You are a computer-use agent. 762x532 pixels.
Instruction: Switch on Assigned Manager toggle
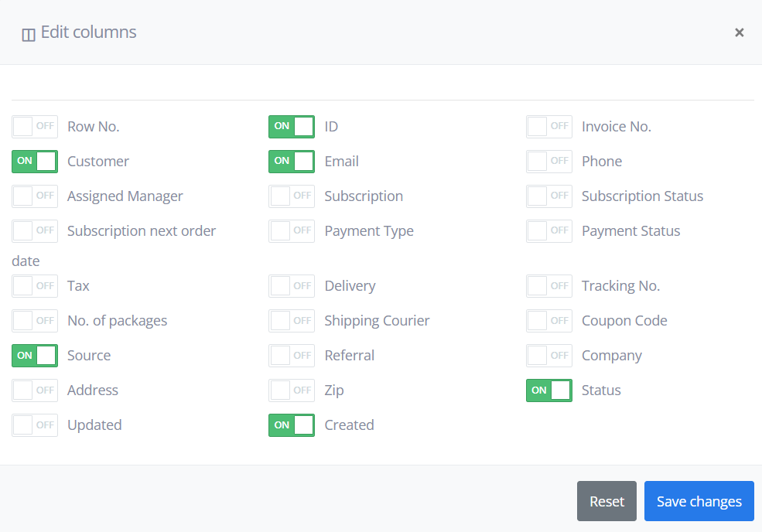click(x=35, y=196)
